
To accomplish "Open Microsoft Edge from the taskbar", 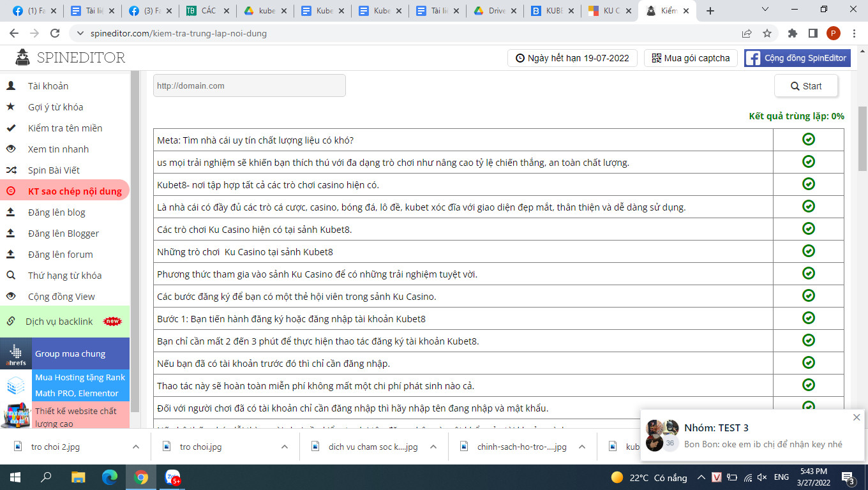I will click(110, 477).
